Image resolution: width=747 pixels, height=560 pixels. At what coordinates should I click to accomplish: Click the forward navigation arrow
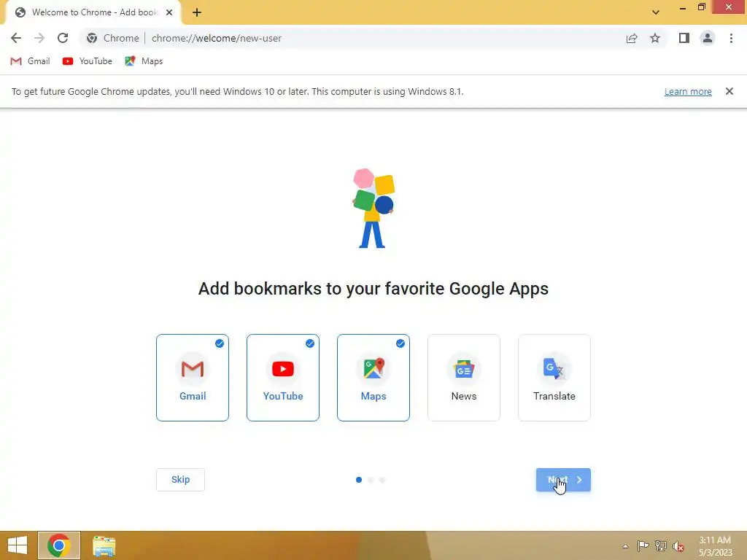(x=39, y=38)
